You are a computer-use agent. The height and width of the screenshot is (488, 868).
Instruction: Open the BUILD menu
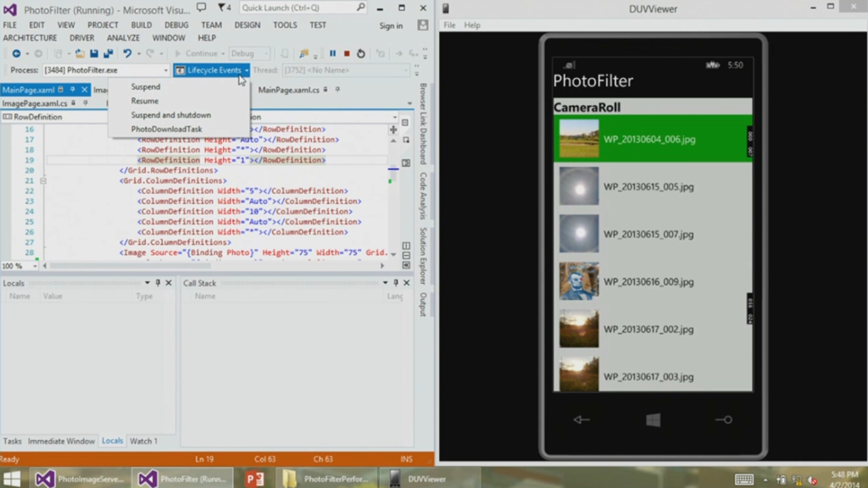[142, 25]
